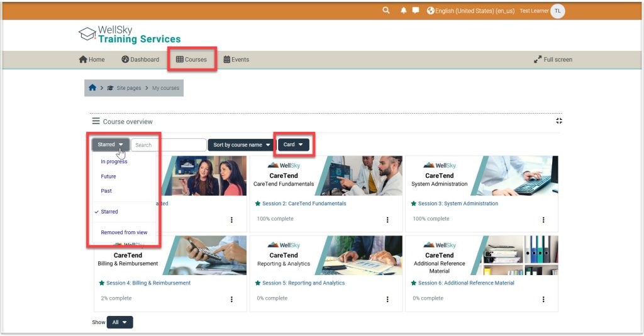Open three-dot menu for System Administration card
The image size is (644, 336).
click(543, 220)
